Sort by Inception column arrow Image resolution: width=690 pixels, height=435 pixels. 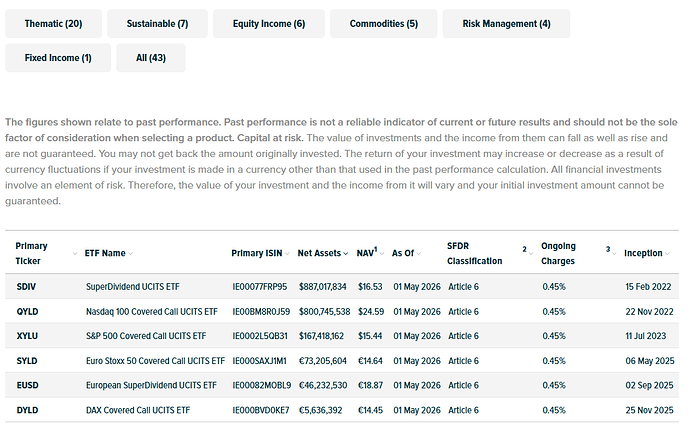point(667,254)
